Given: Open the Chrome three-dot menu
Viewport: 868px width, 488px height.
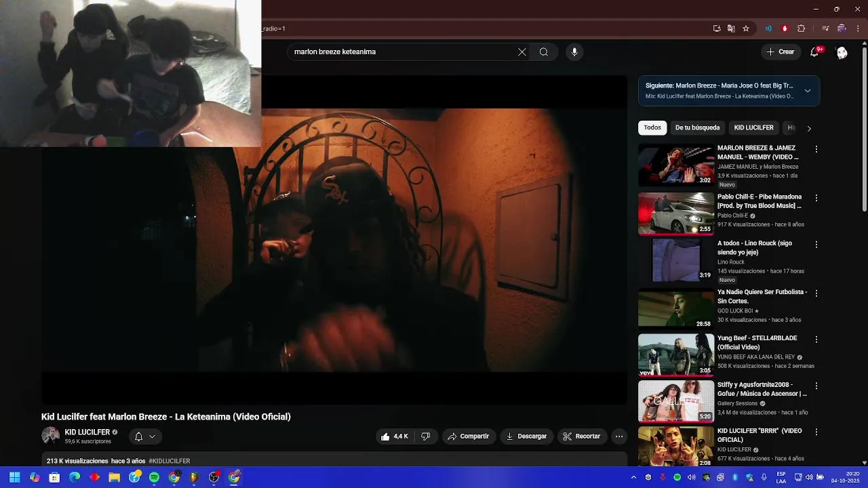Looking at the screenshot, I should [x=859, y=28].
